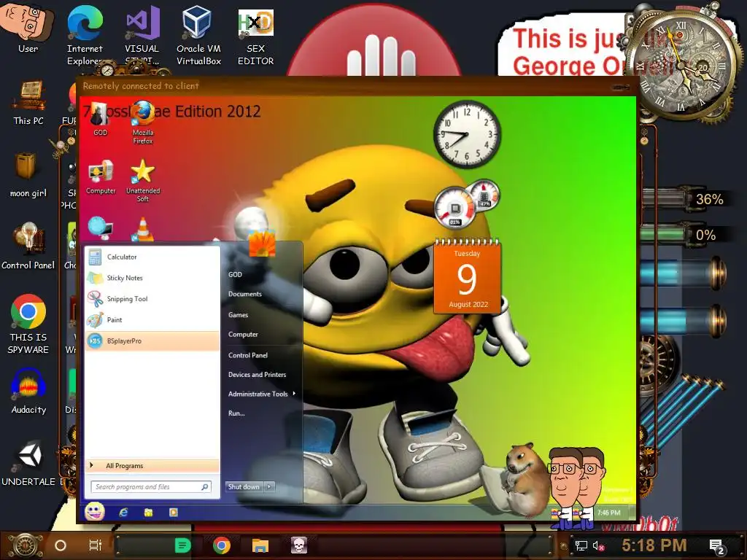Screen dimensions: 747x560
Task: Select Sticky Notes in the Start menu
Action: tap(152, 278)
